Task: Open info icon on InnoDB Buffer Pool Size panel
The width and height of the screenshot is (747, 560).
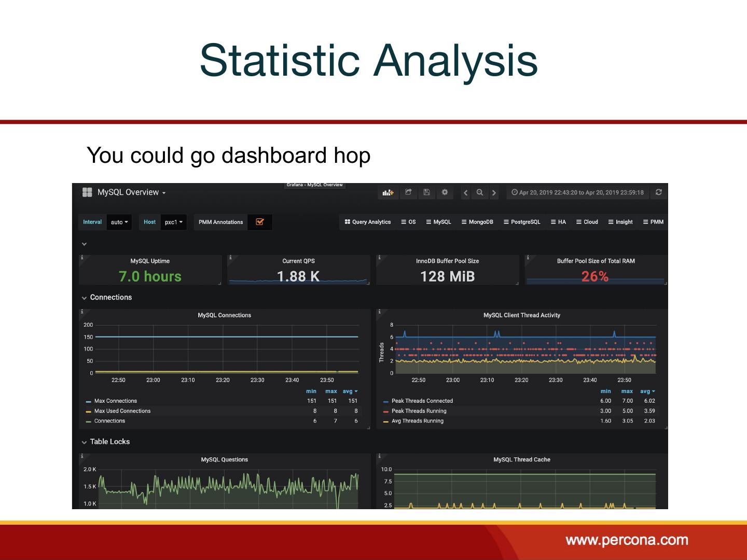Action: coord(379,257)
